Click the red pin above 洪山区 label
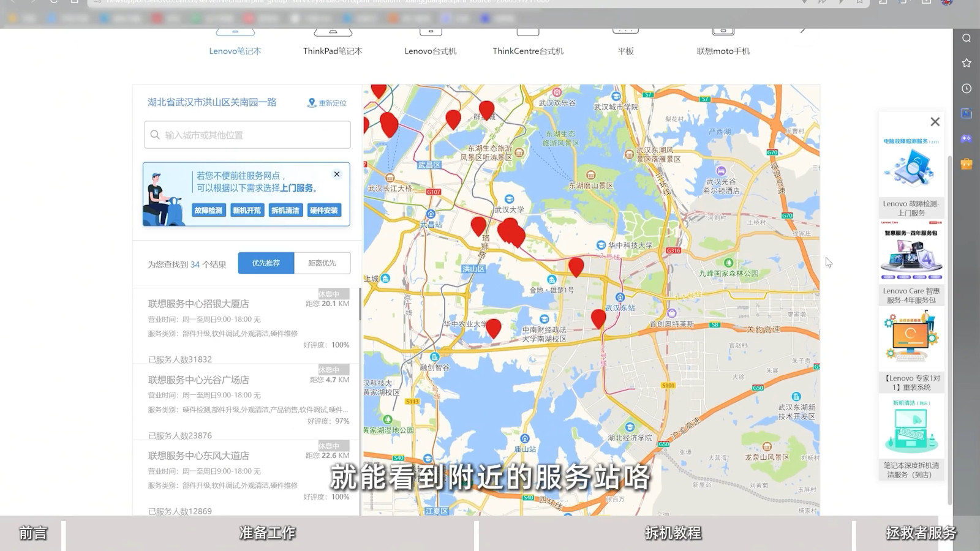 (478, 226)
